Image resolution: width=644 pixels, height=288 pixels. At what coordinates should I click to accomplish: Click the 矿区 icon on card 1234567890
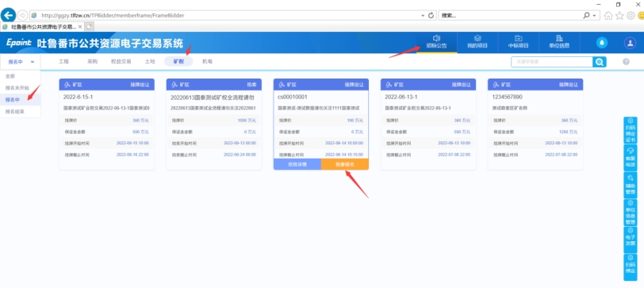coord(496,85)
